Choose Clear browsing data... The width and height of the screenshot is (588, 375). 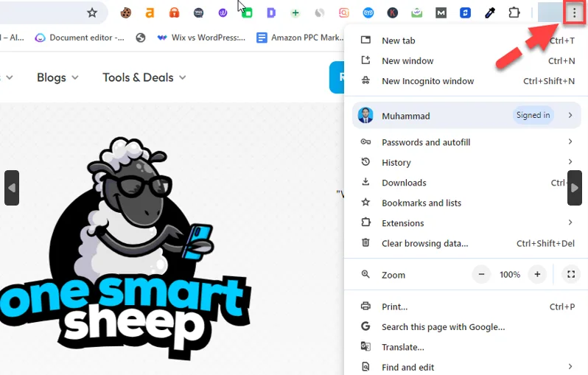pos(466,243)
